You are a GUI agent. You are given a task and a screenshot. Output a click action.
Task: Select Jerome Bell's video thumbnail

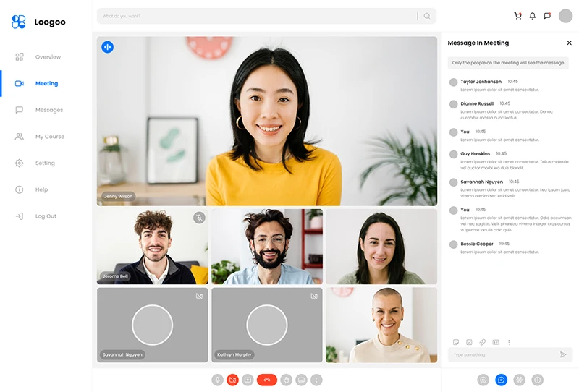[x=152, y=247]
